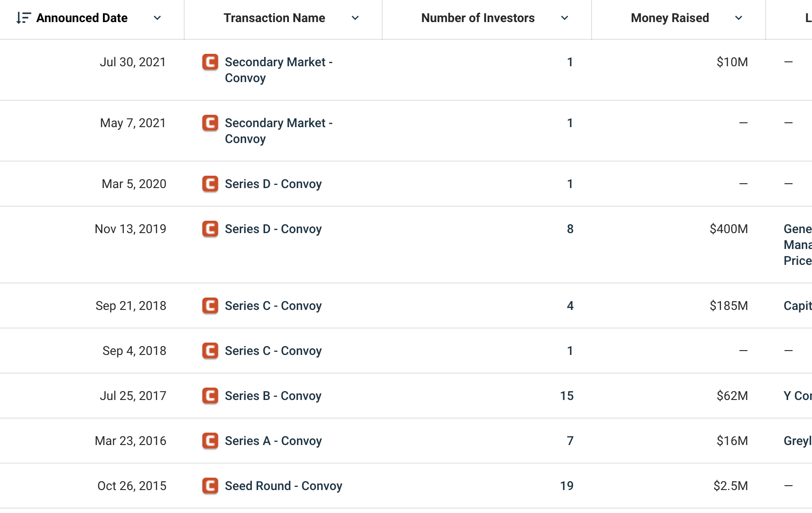Click the sort icon beside Announced Date
Screen dimensions: 812x513
[23, 18]
